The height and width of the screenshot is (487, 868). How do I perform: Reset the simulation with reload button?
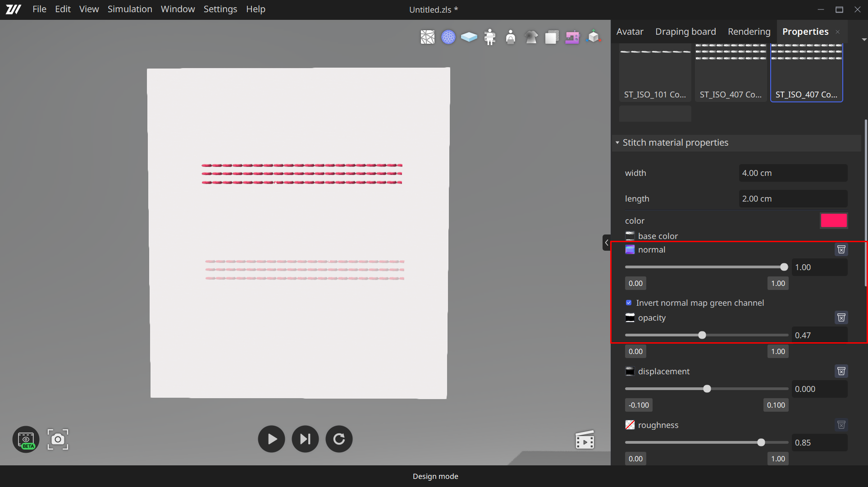339,439
